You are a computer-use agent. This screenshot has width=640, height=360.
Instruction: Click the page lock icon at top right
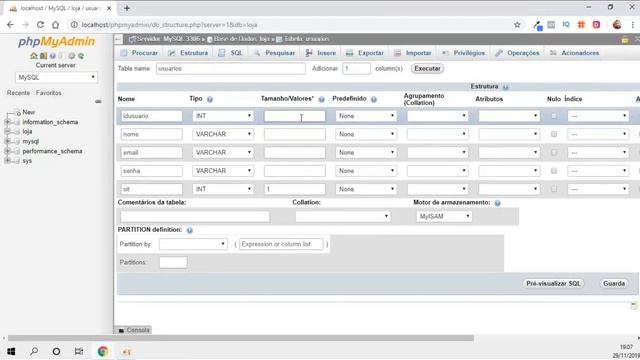[625, 40]
